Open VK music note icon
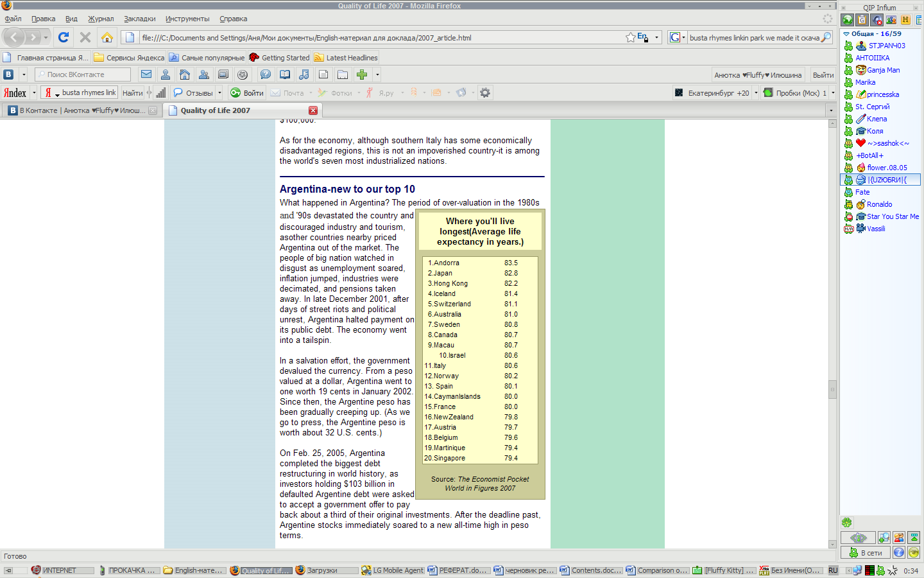 point(304,74)
